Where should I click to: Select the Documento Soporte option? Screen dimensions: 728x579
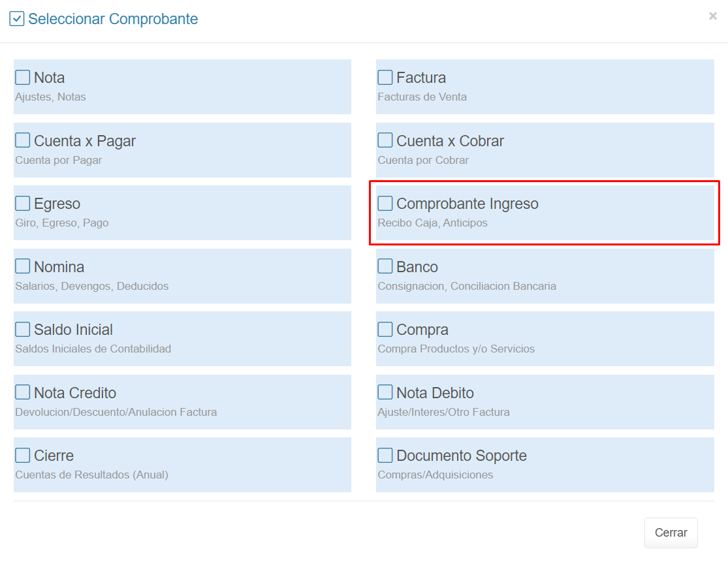click(461, 456)
